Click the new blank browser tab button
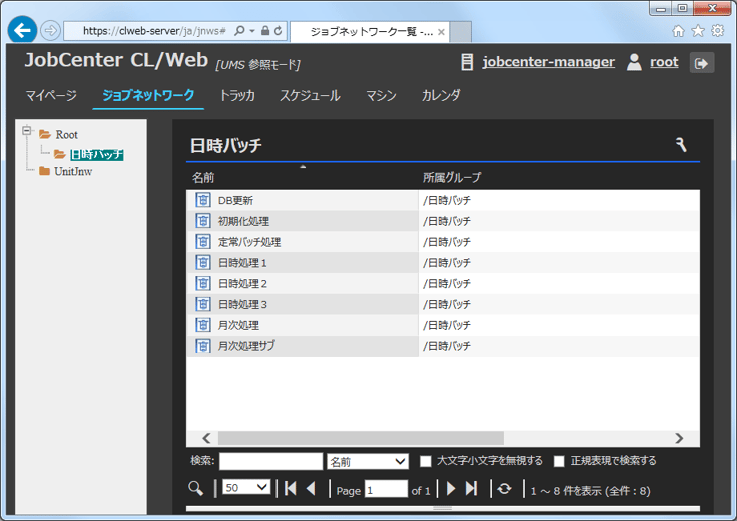Image resolution: width=737 pixels, height=521 pixels. tap(461, 32)
